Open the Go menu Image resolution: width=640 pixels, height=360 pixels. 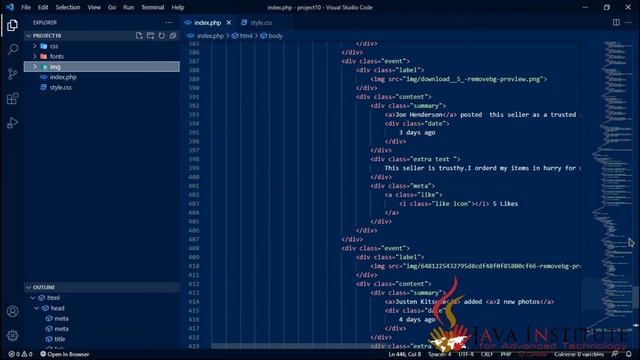[112, 7]
